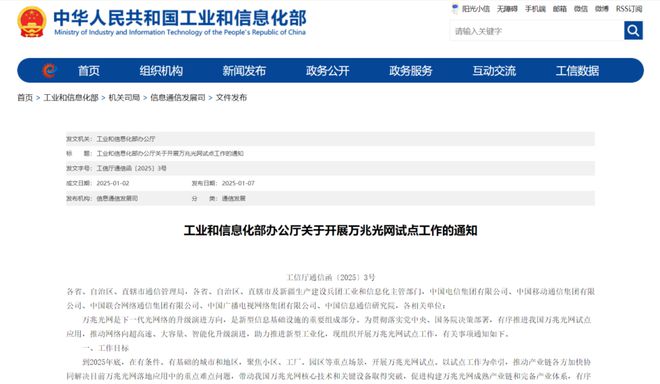Viewport: 660px width, 384px height.
Task: Click the document number row 工信厅通信函〔2025〕3号 in the info table
Action: 330,168
